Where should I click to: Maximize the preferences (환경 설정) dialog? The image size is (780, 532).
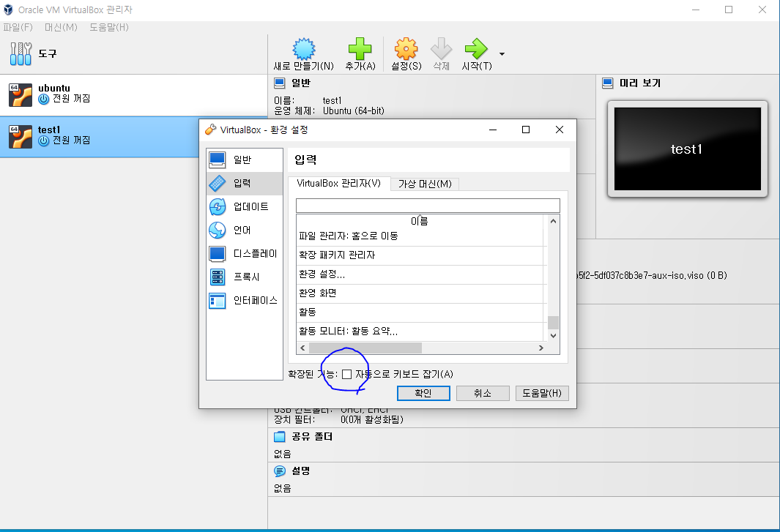click(x=526, y=130)
